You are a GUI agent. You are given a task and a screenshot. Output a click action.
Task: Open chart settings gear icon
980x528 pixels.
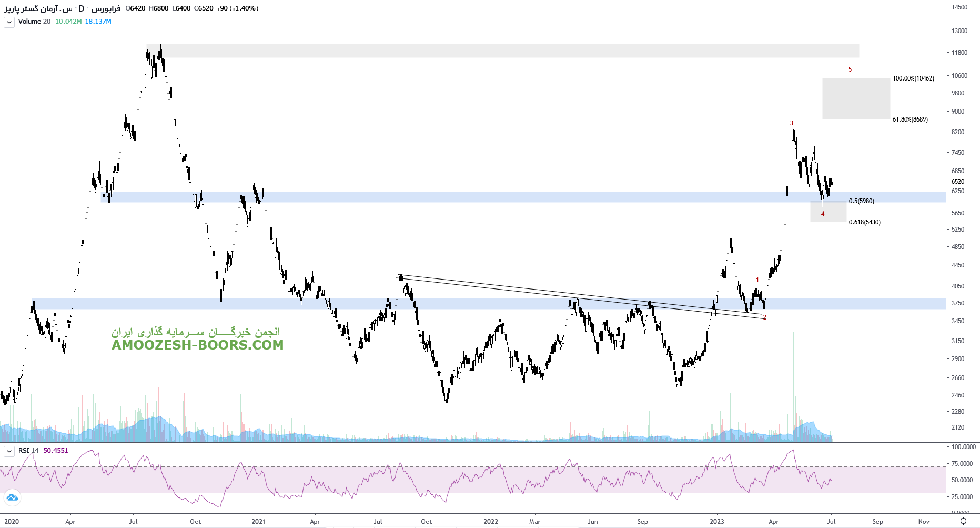[963, 521]
